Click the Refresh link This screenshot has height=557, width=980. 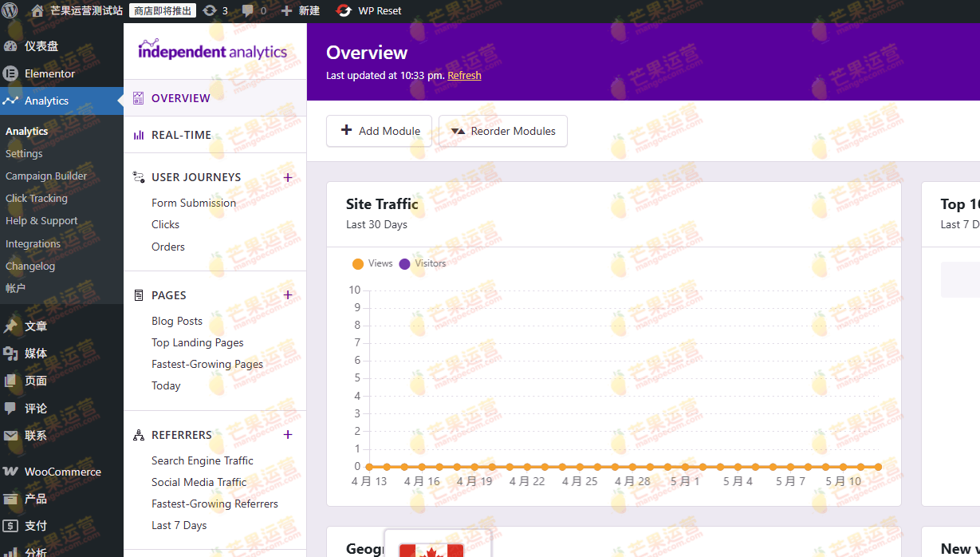pyautogui.click(x=464, y=75)
